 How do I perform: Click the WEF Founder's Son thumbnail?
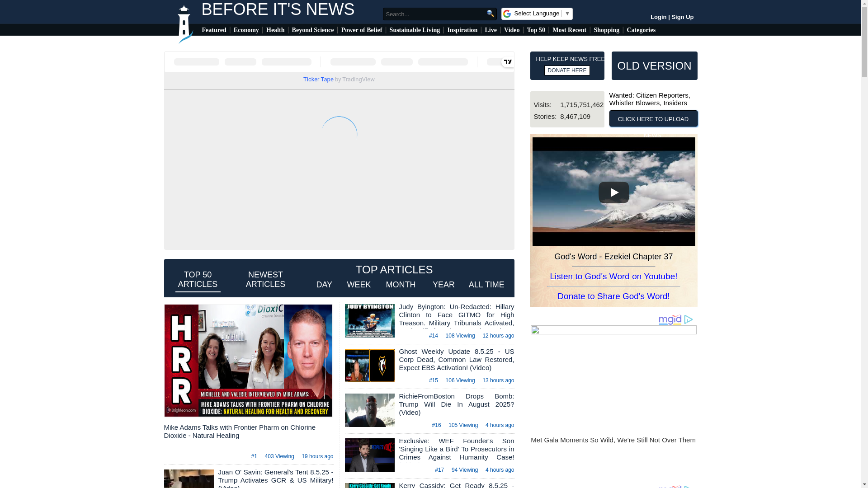coord(369,455)
